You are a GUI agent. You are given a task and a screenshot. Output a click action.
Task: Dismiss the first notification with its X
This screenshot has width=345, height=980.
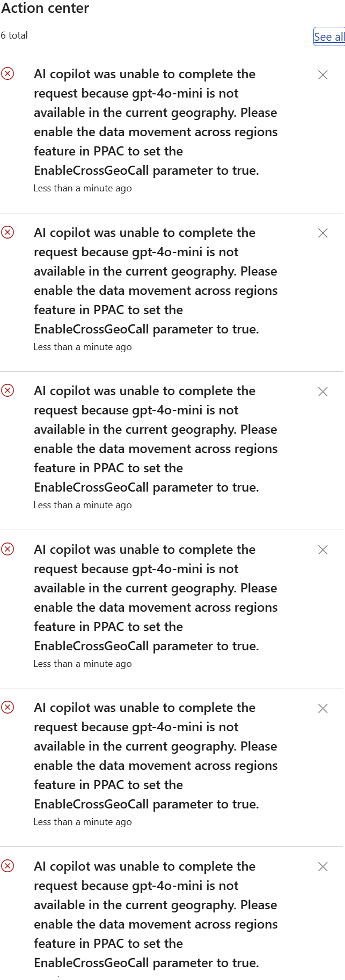tap(322, 75)
